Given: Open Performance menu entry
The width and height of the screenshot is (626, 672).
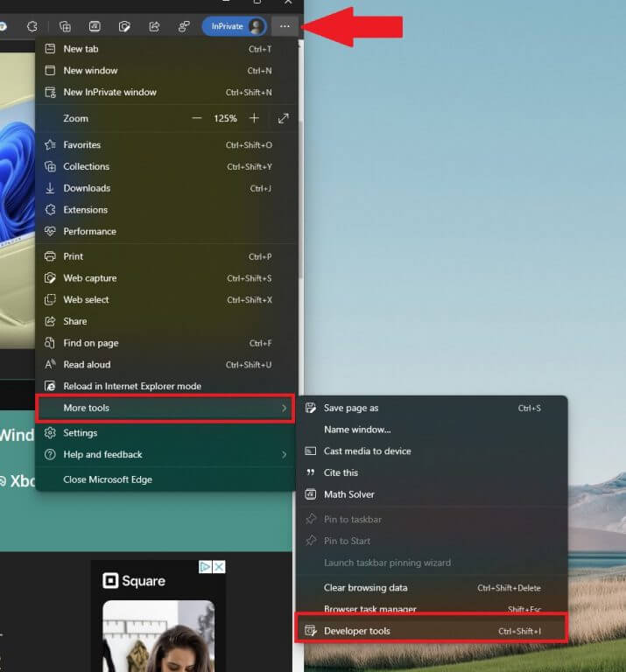Looking at the screenshot, I should [x=166, y=231].
